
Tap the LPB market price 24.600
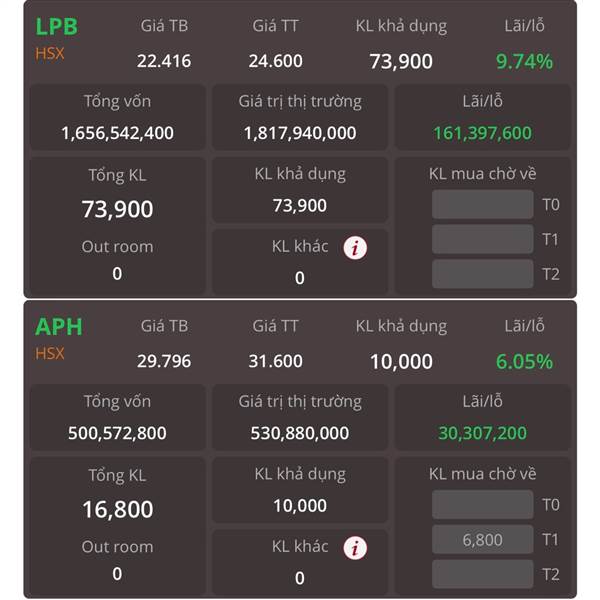pos(276,61)
